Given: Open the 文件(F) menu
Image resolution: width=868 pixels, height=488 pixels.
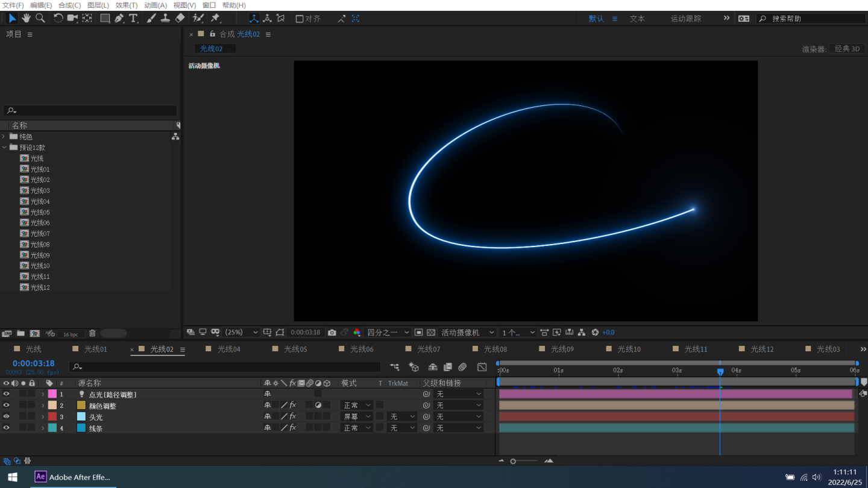Looking at the screenshot, I should tap(13, 5).
